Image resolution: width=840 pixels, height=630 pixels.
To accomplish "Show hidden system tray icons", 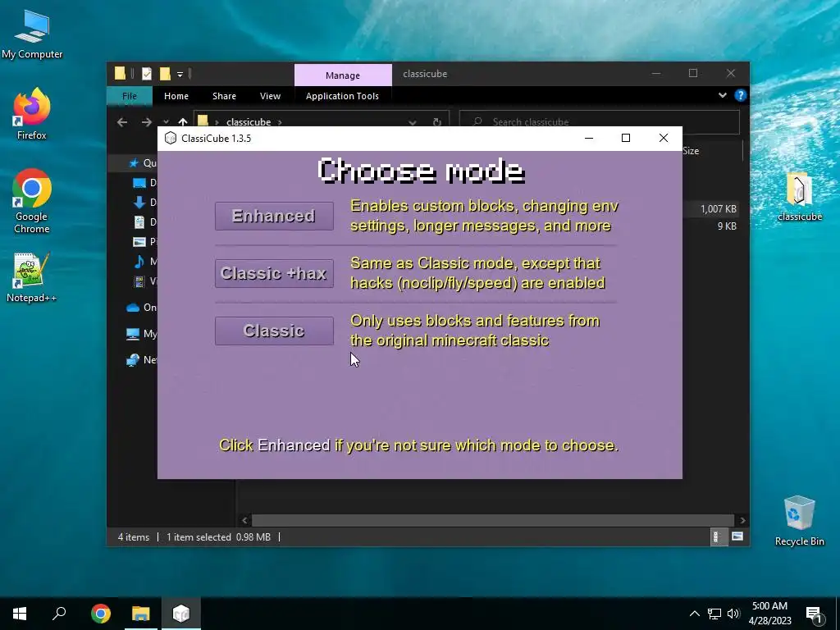I will tap(694, 614).
